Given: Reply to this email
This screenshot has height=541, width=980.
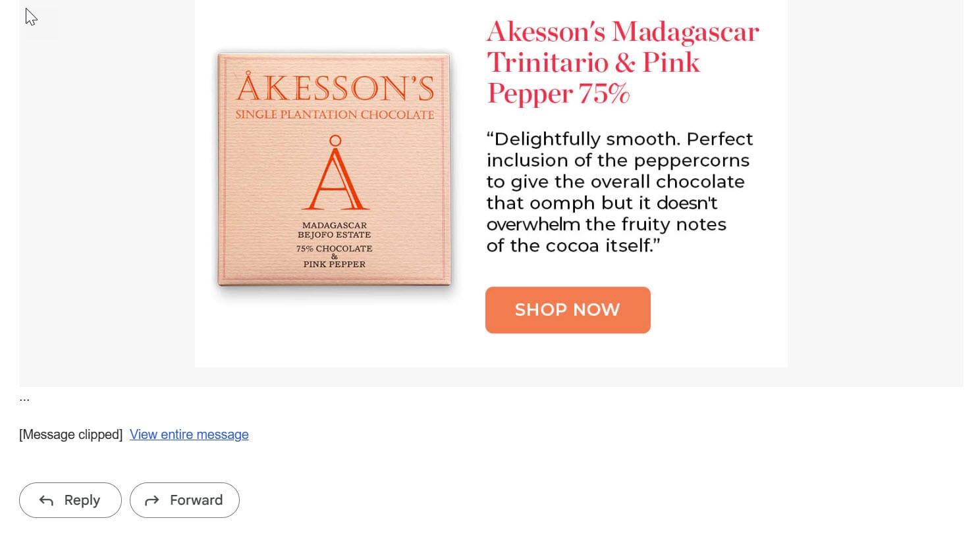Looking at the screenshot, I should tap(70, 500).
